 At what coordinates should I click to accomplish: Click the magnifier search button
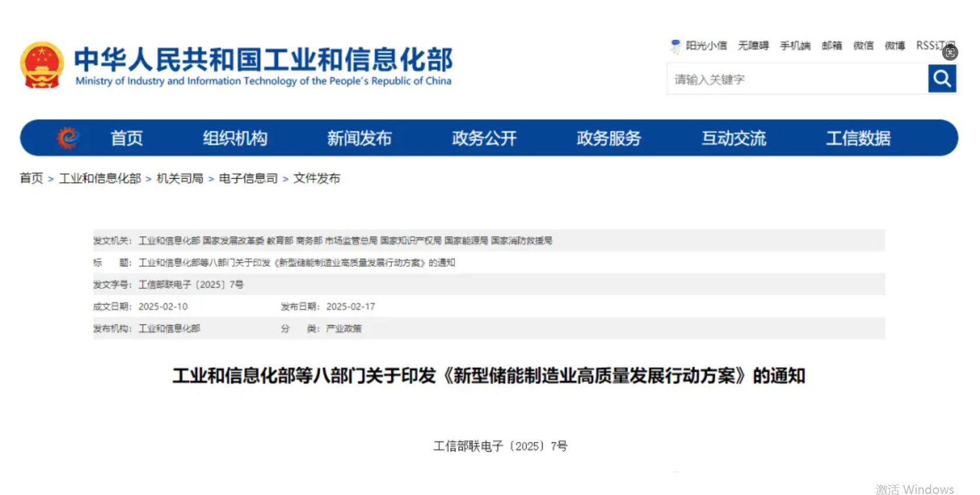click(941, 78)
